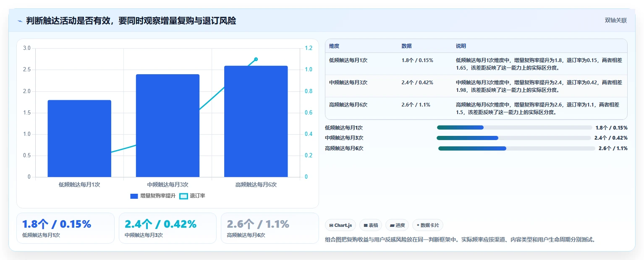The width and height of the screenshot is (644, 260).
Task: Click the 进度 chip icon
Action: (x=392, y=225)
